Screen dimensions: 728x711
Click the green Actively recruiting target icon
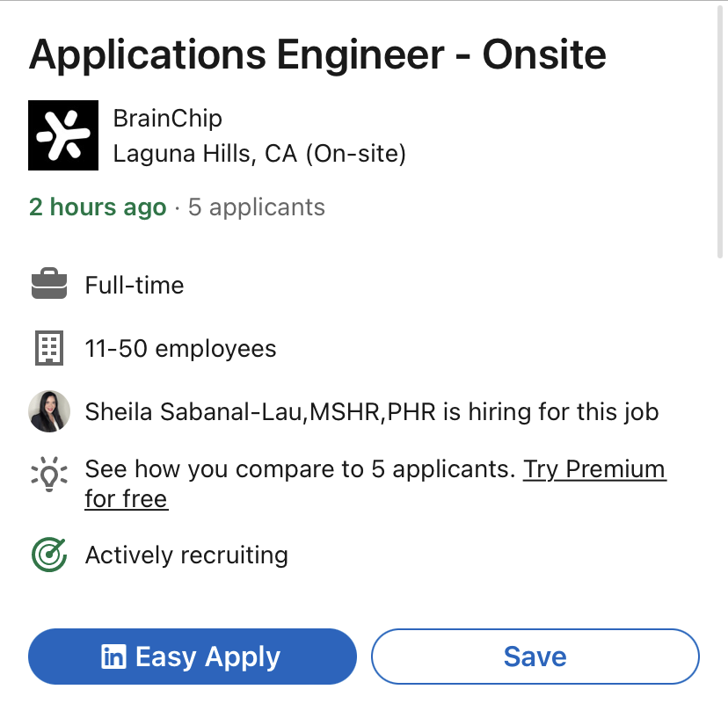tap(49, 555)
